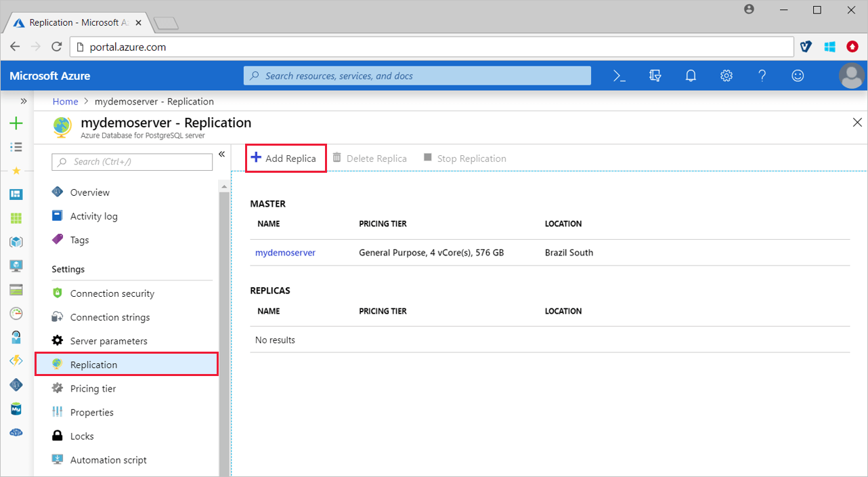
Task: Expand the left services sidebar with the chevrons
Action: coord(22,100)
